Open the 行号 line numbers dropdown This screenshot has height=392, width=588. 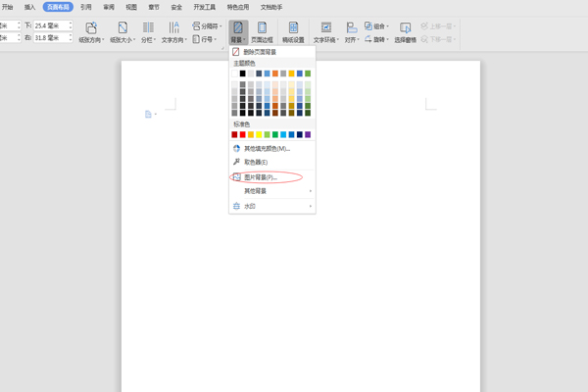point(205,40)
